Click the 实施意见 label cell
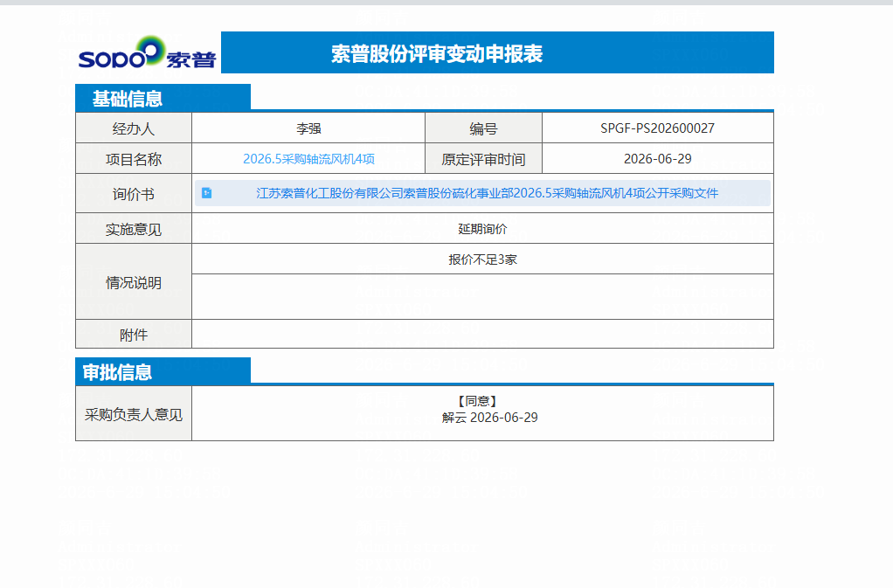This screenshot has width=893, height=588. click(x=134, y=229)
